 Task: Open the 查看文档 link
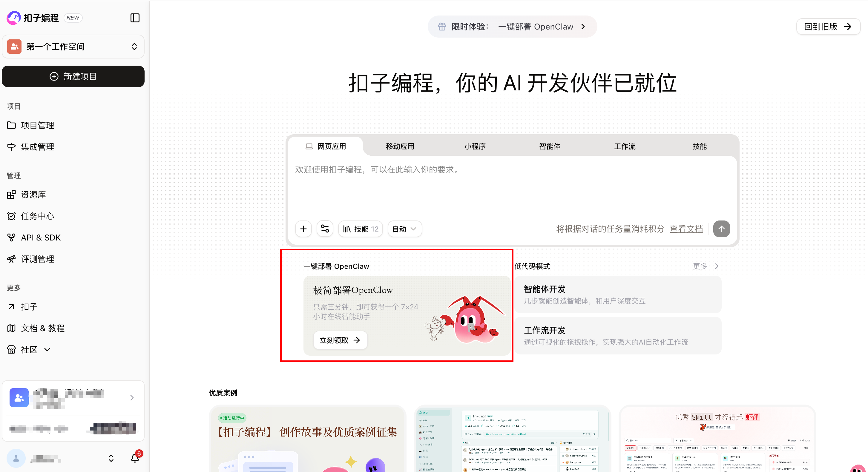point(686,229)
